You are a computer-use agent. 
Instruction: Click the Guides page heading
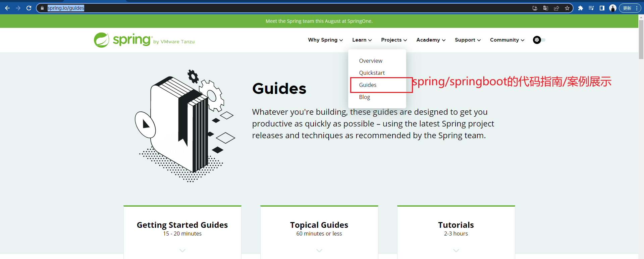[279, 89]
